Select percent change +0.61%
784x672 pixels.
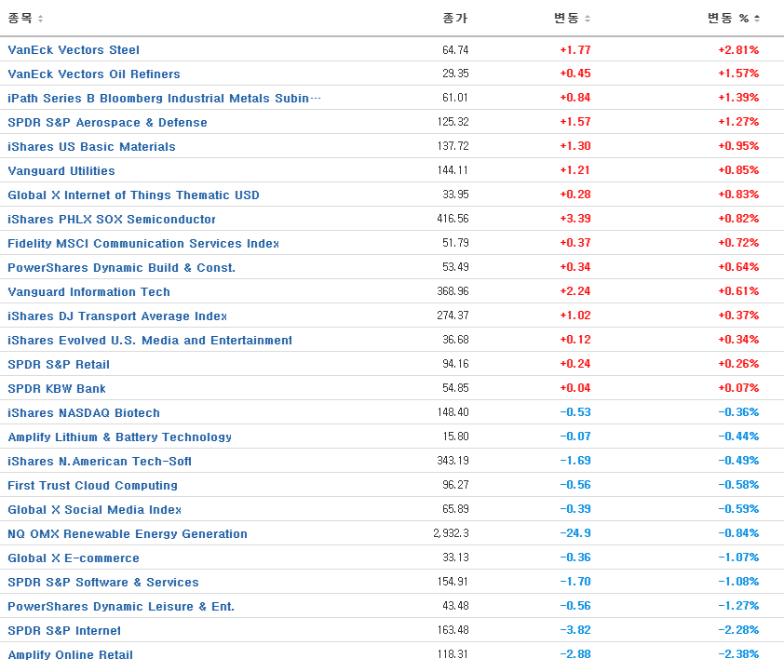[738, 291]
